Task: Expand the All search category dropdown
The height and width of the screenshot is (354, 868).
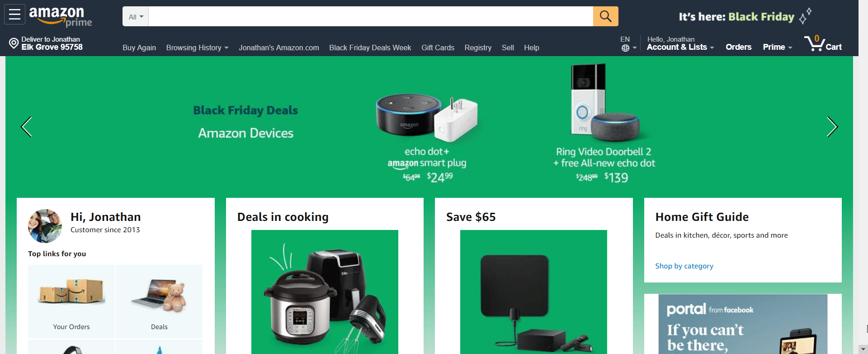Action: tap(136, 17)
